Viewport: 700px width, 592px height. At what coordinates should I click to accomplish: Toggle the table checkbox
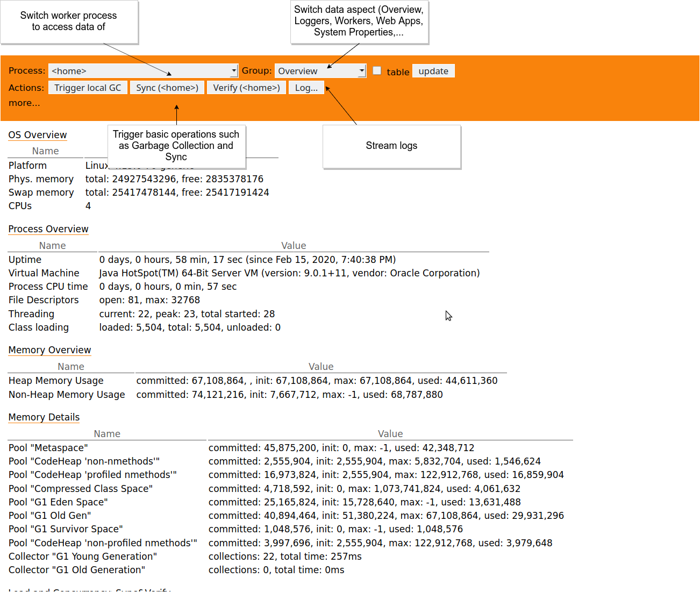[x=377, y=71]
